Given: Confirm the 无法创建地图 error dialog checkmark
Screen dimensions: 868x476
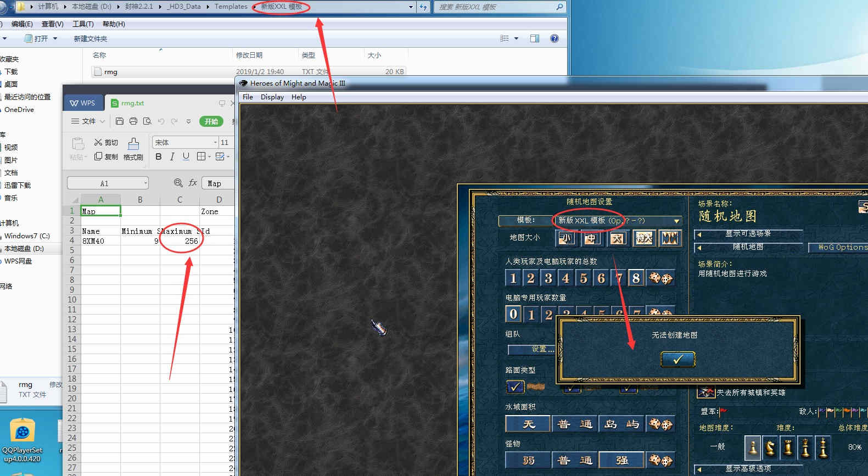Looking at the screenshot, I should (x=678, y=359).
